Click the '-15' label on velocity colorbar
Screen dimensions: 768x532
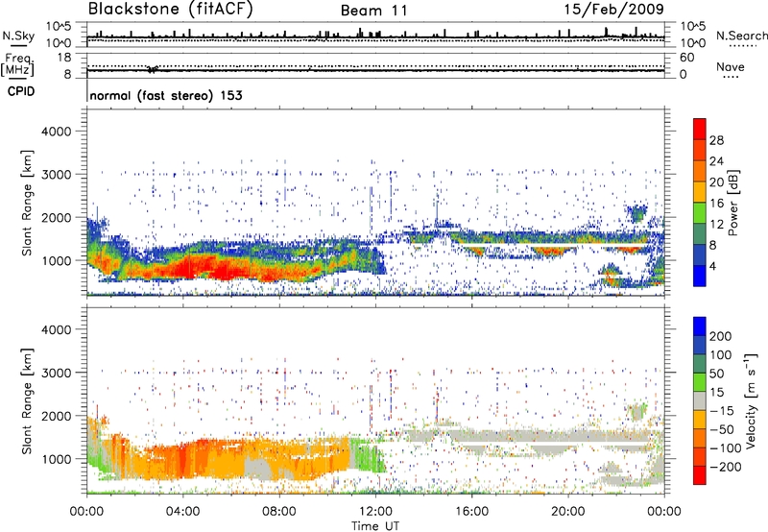click(722, 411)
